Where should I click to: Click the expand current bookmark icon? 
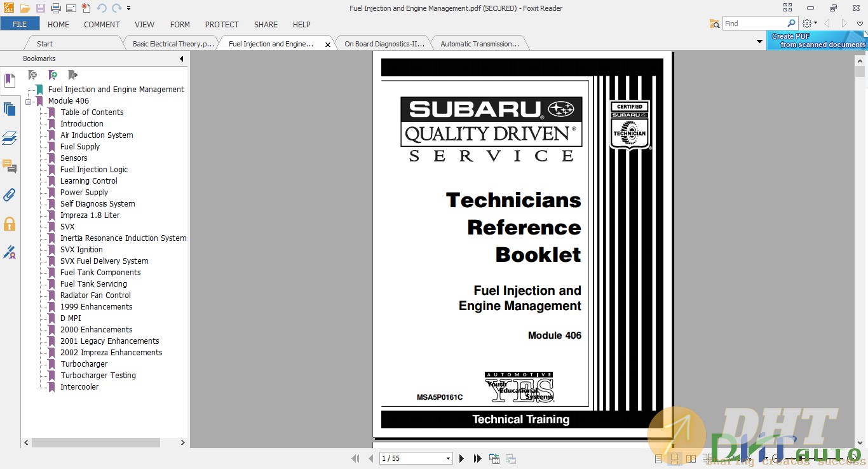point(32,75)
